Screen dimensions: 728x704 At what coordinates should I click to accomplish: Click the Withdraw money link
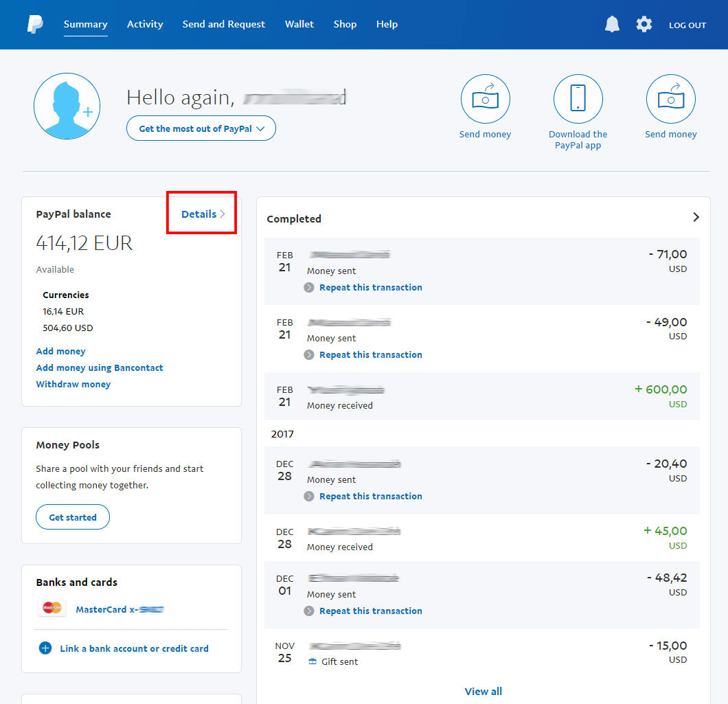pos(73,384)
